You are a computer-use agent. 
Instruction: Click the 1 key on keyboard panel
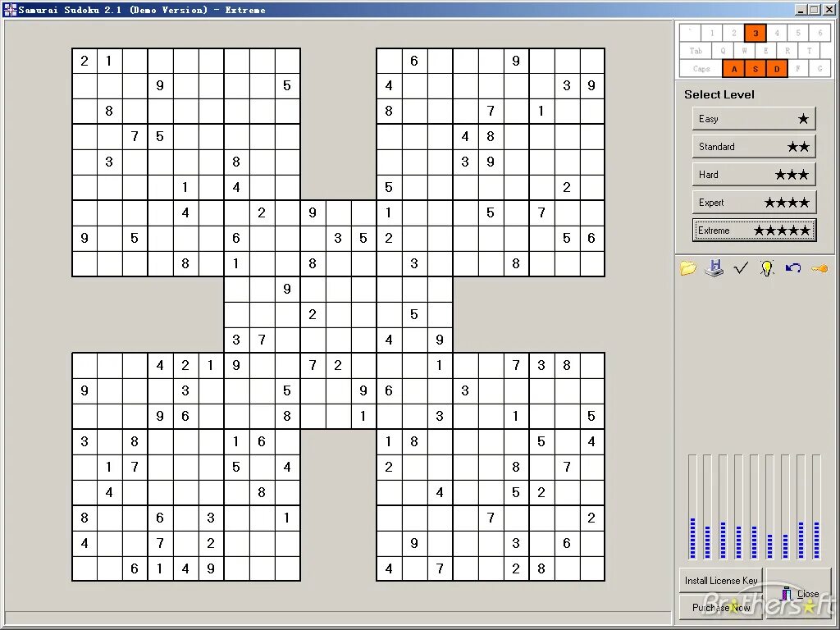coord(712,33)
